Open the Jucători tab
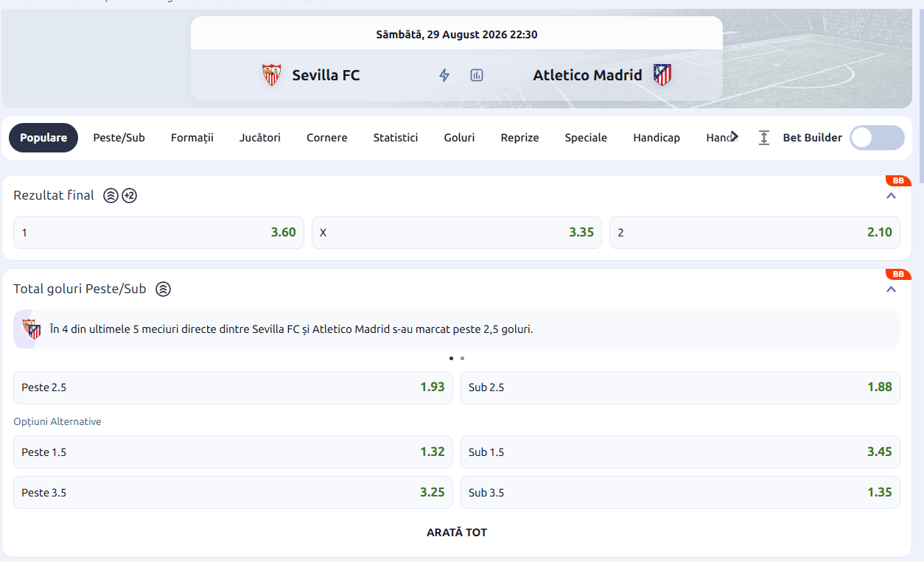924x562 pixels. point(260,138)
